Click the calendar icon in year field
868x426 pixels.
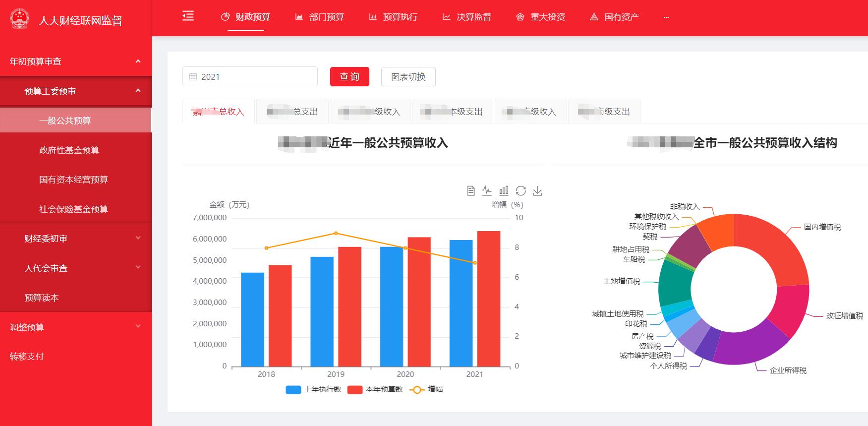tap(193, 77)
